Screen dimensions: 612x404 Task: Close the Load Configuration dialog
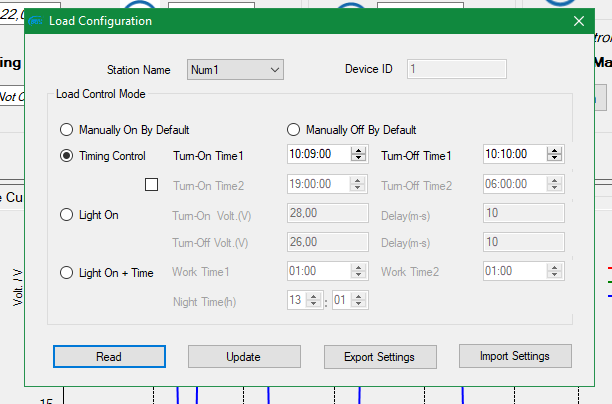(578, 21)
